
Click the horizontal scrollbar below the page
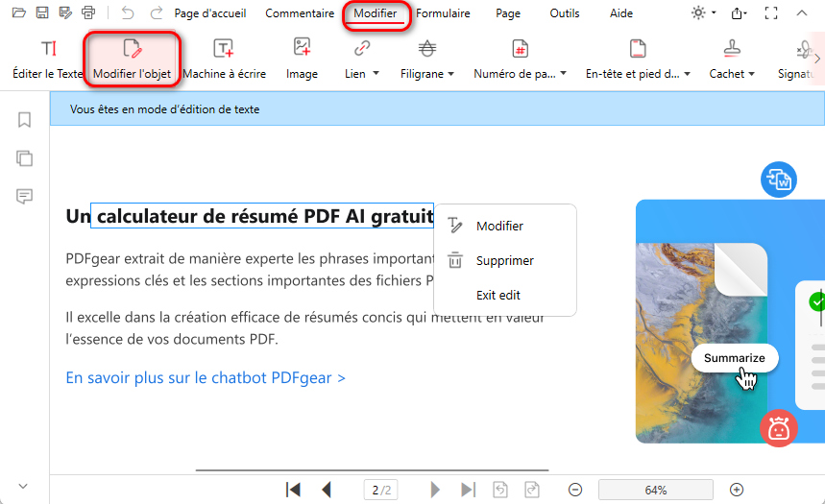pos(372,469)
